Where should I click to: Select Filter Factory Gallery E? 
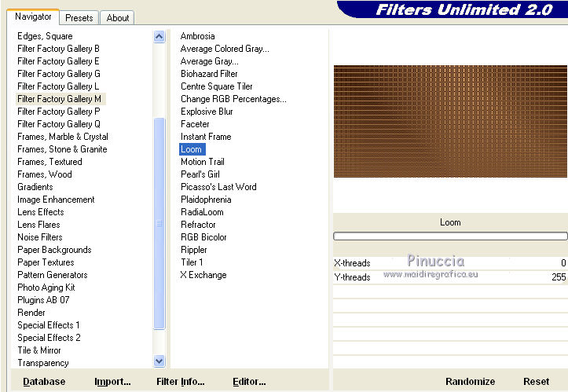tap(58, 61)
